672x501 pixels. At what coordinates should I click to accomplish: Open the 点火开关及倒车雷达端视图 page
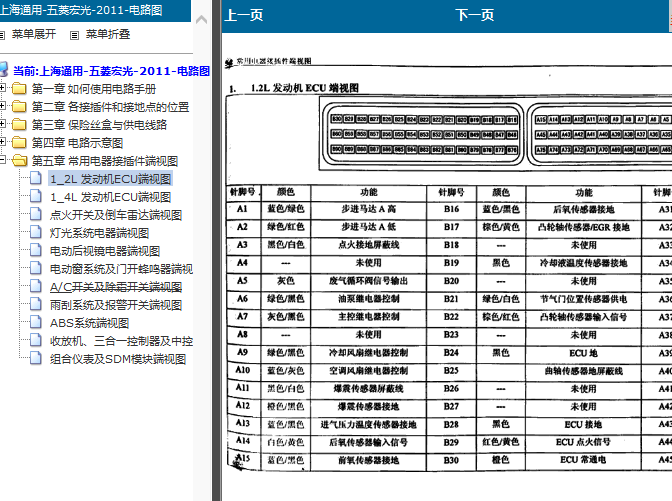[x=116, y=215]
